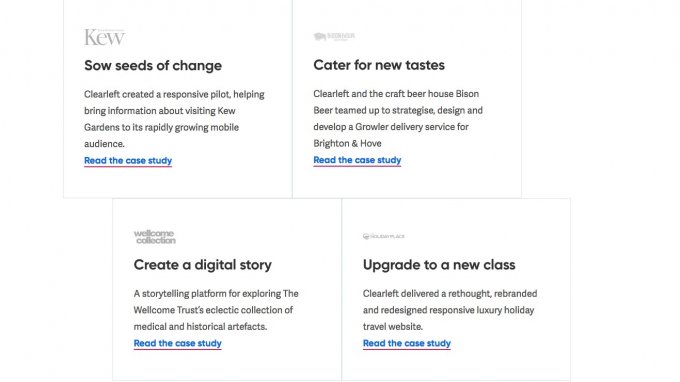The width and height of the screenshot is (680, 382).
Task: Click the 'Create a digital story' heading
Action: [203, 265]
